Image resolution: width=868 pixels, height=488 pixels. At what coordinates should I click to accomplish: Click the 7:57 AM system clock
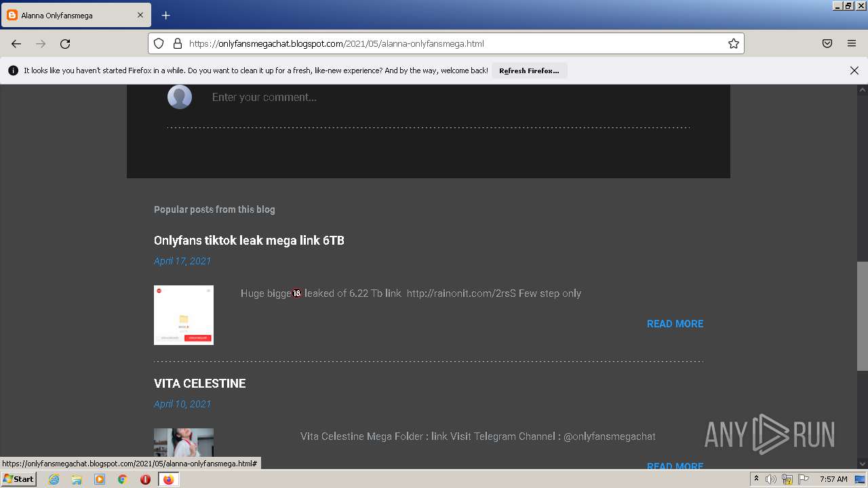[833, 479]
